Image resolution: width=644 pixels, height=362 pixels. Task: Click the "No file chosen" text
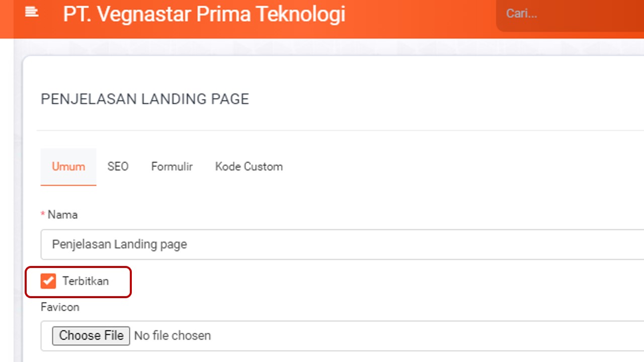[173, 336]
